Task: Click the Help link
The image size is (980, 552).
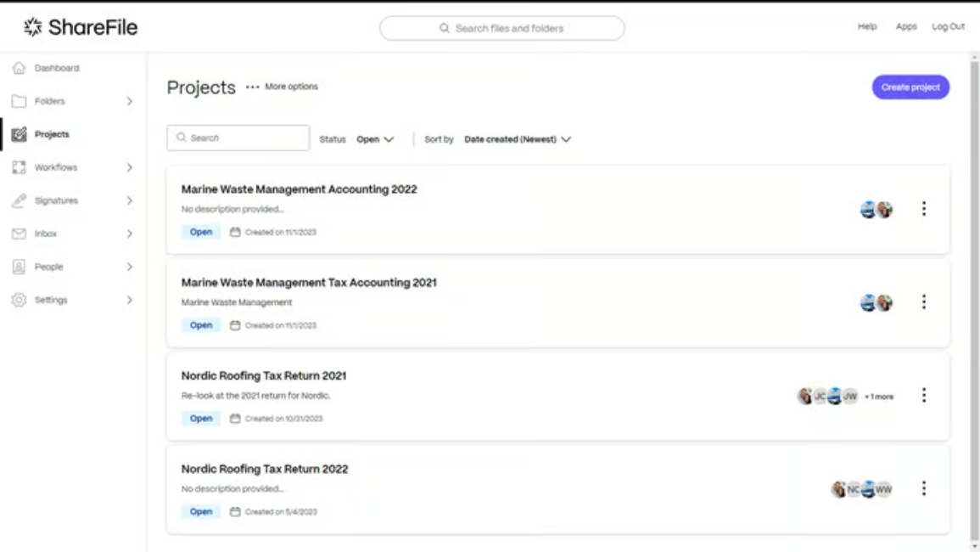Action: tap(867, 26)
